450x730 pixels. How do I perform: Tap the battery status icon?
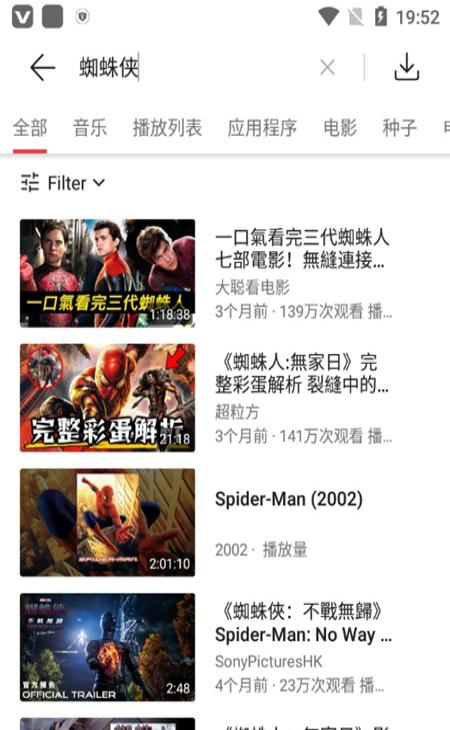pyautogui.click(x=381, y=17)
